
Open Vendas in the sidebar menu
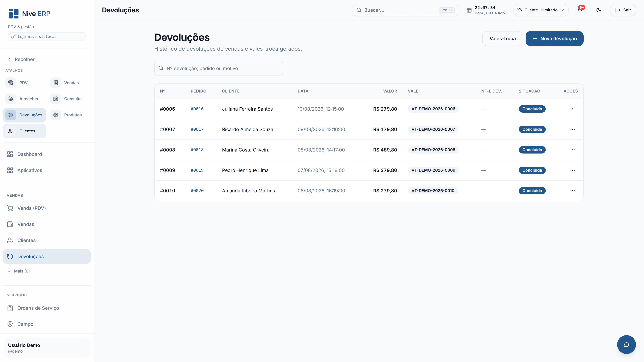point(47,224)
